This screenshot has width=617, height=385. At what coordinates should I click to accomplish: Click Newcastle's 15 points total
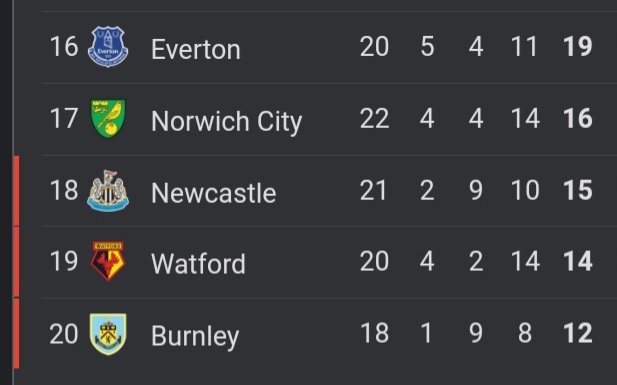(x=578, y=191)
